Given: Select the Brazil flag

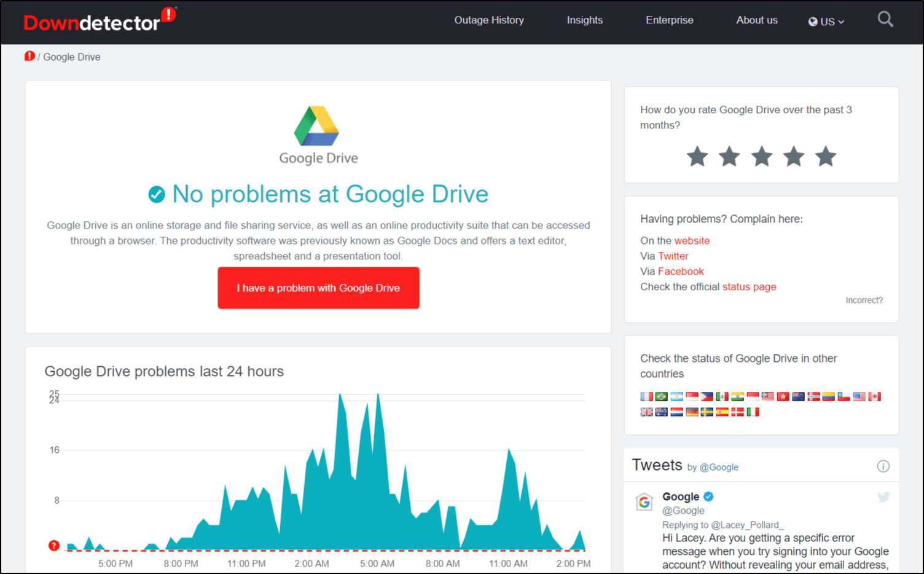Looking at the screenshot, I should tap(662, 396).
